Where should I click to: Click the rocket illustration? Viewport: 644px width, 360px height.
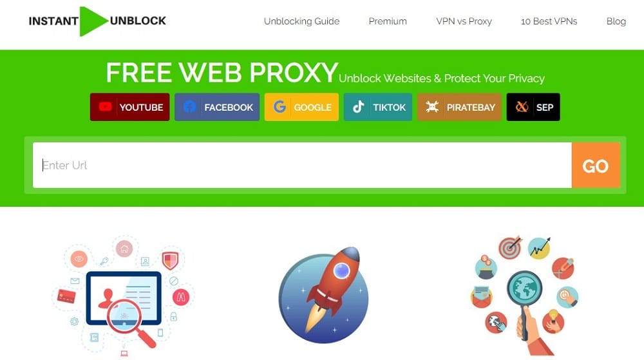click(x=323, y=295)
